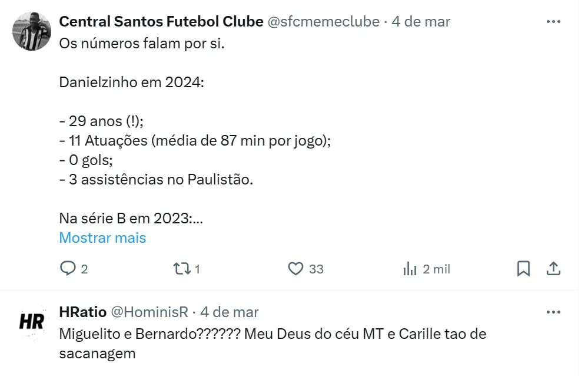Bookmark the Danielzinho tweet
Screen dimensions: 588x376
523,269
